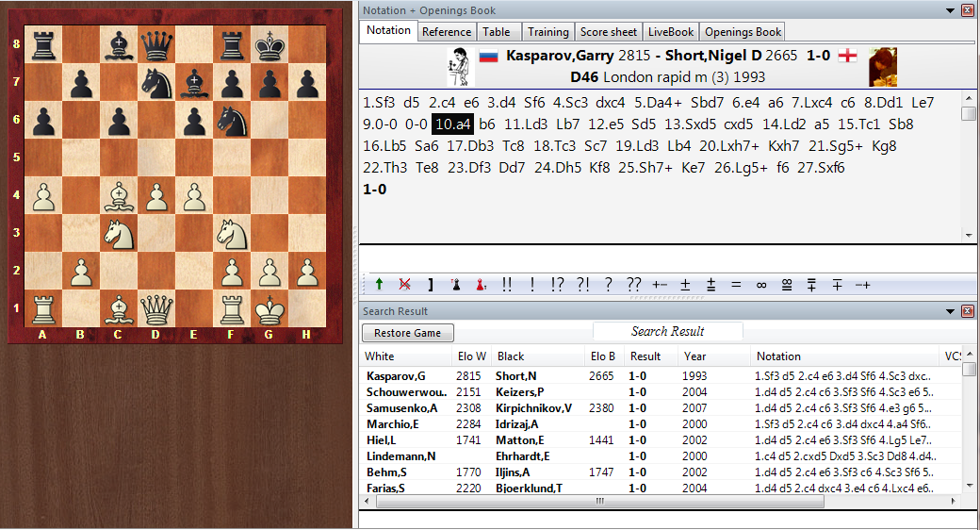Screen dimensions: 980x530
Task: Select the Behm,S game row
Action: point(661,472)
